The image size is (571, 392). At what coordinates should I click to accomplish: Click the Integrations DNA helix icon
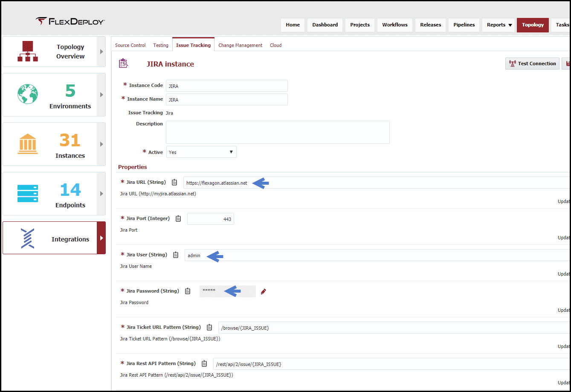click(28, 238)
